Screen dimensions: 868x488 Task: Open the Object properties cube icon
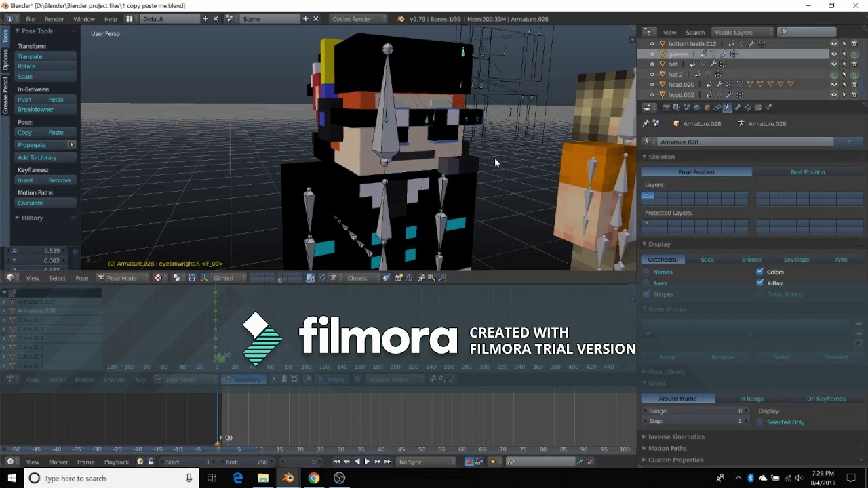[707, 108]
